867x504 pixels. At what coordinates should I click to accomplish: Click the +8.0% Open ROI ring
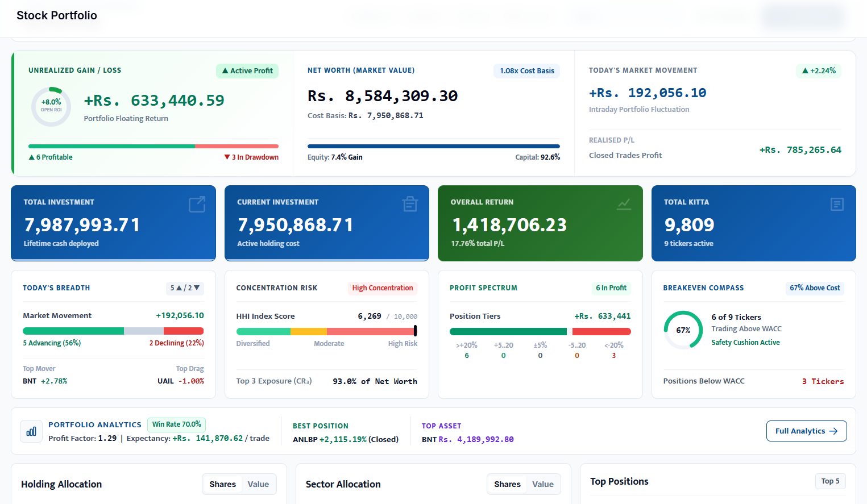pyautogui.click(x=51, y=106)
